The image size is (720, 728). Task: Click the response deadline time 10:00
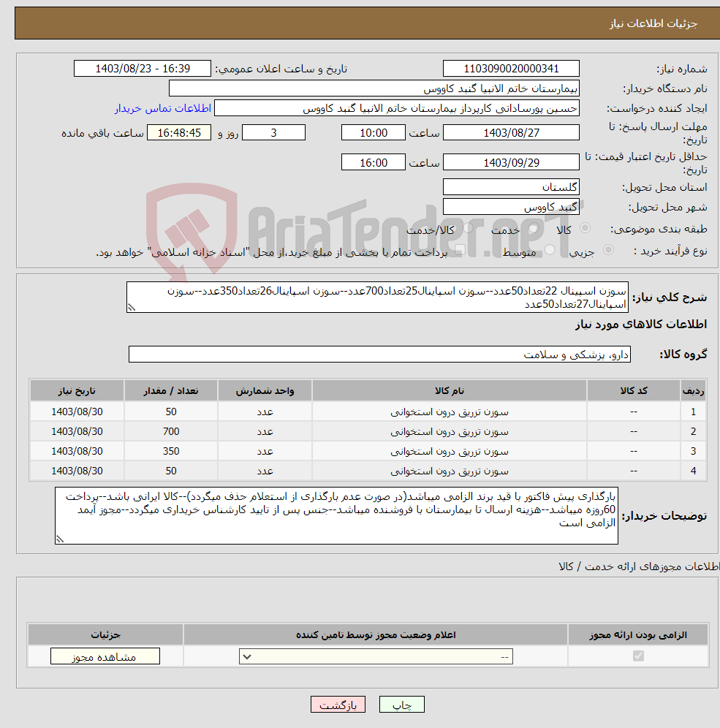point(374,133)
